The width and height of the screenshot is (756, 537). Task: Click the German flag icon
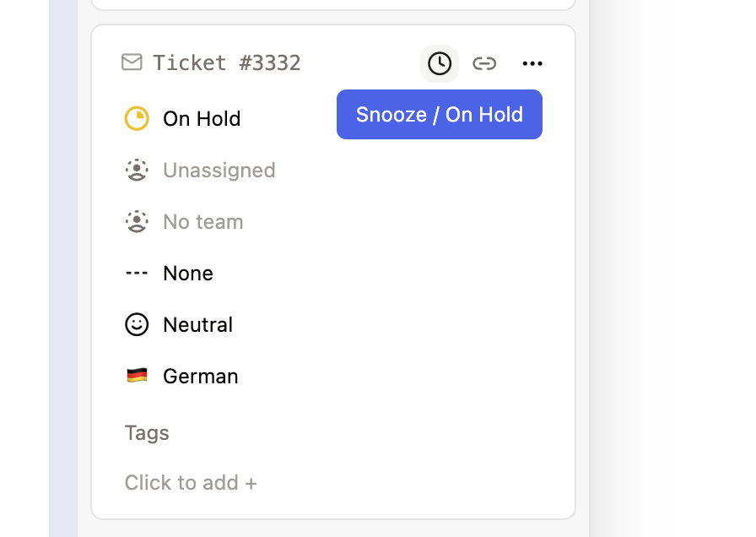137,377
